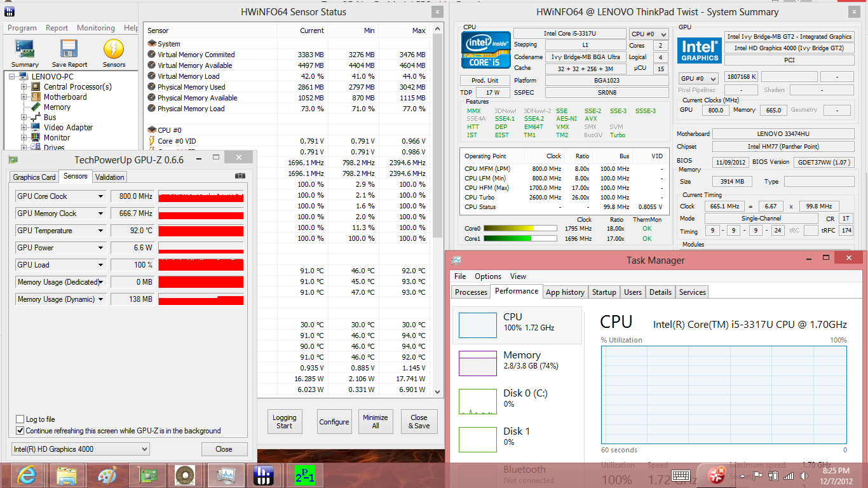
Task: Expand the Motherboard tree node
Action: (24, 97)
